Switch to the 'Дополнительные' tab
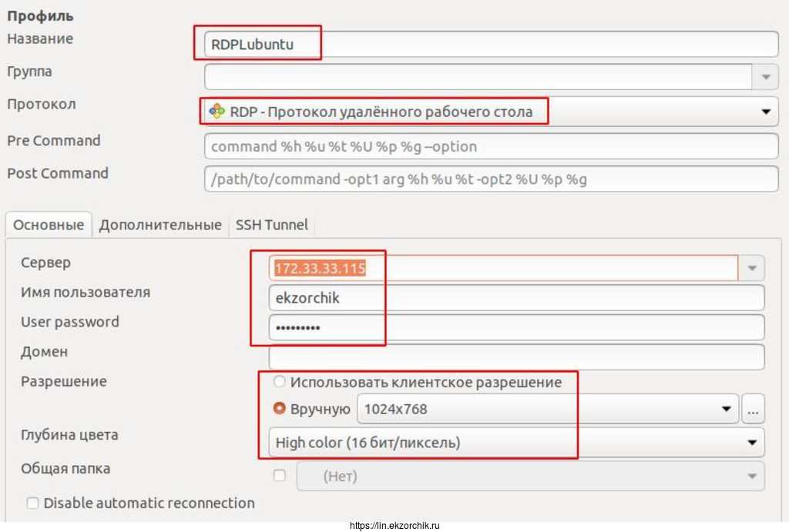Image resolution: width=789 pixels, height=532 pixels. (x=160, y=226)
